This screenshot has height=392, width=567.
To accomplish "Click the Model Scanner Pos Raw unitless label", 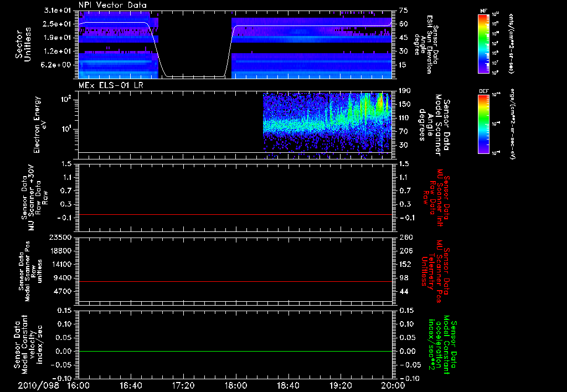I will coord(30,271).
